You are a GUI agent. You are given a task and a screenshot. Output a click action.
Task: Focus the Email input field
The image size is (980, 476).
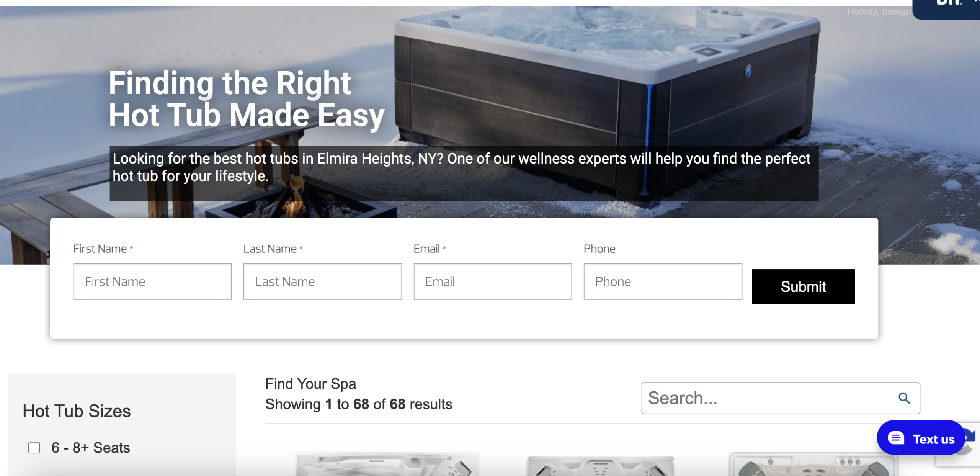493,281
